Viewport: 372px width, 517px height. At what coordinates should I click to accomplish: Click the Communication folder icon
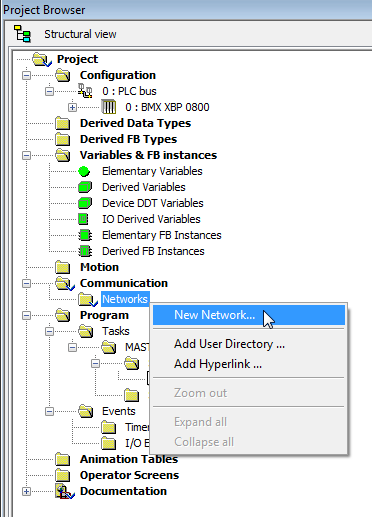(x=65, y=284)
